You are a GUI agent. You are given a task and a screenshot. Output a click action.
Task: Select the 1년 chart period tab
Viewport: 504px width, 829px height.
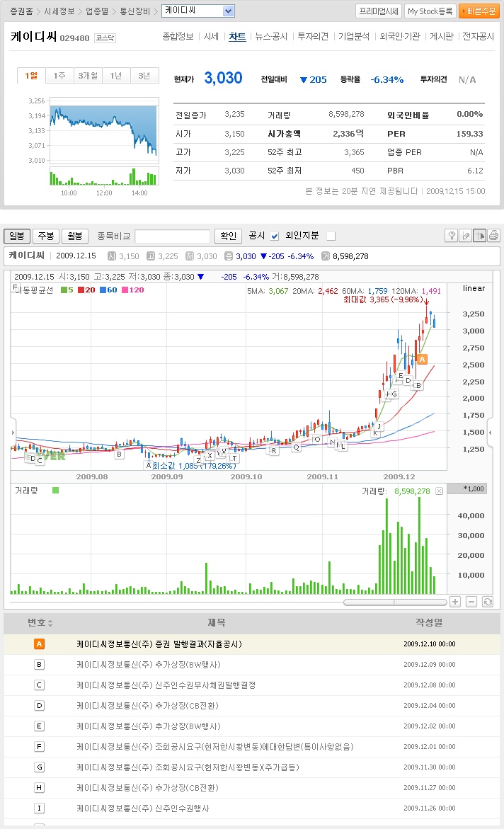click(116, 76)
